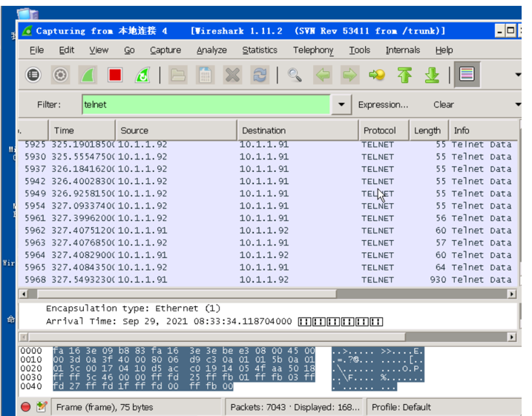Select packet number 5965

pyautogui.click(x=268, y=267)
